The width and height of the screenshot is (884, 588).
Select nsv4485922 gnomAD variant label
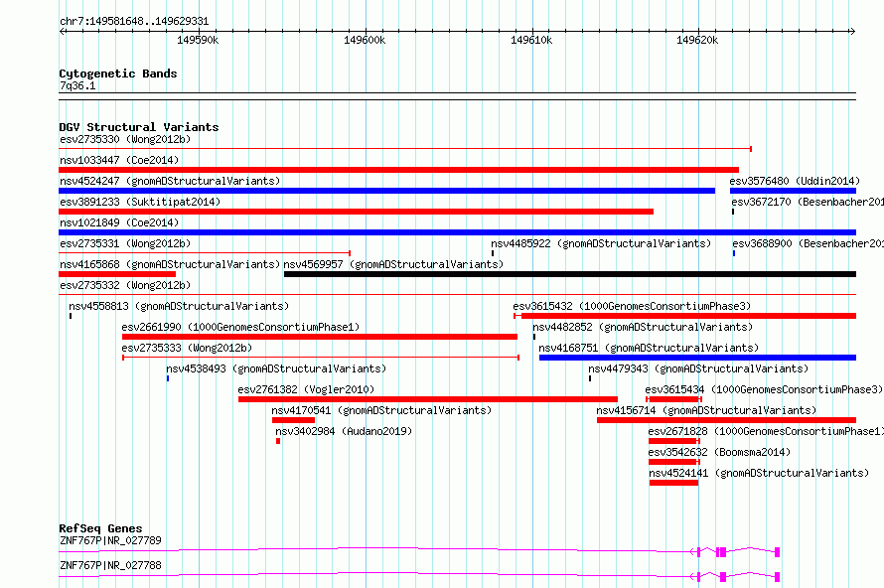coord(601,243)
